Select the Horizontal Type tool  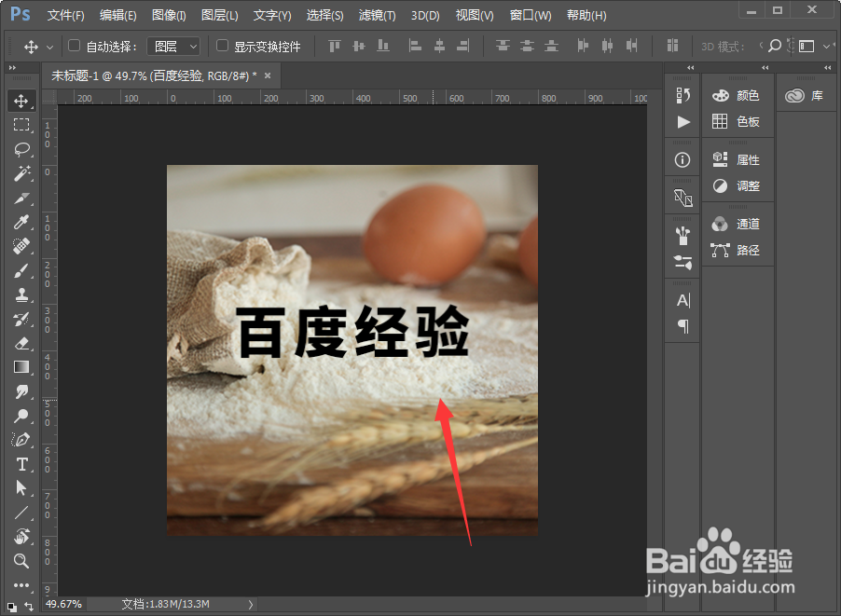(x=21, y=464)
